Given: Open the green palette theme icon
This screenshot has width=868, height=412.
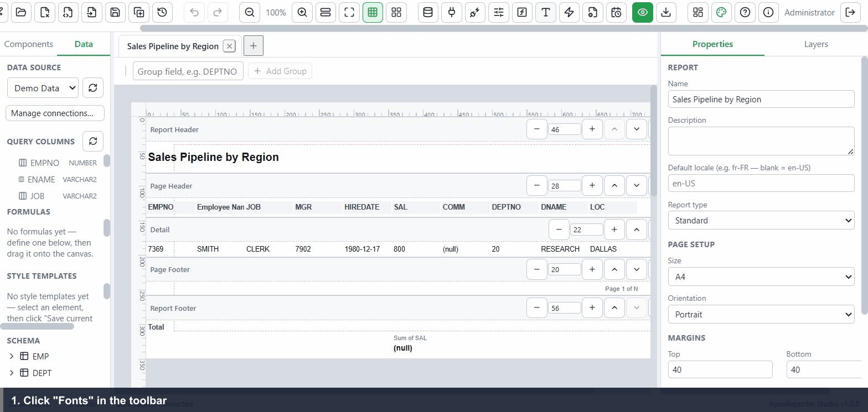Looking at the screenshot, I should [721, 12].
